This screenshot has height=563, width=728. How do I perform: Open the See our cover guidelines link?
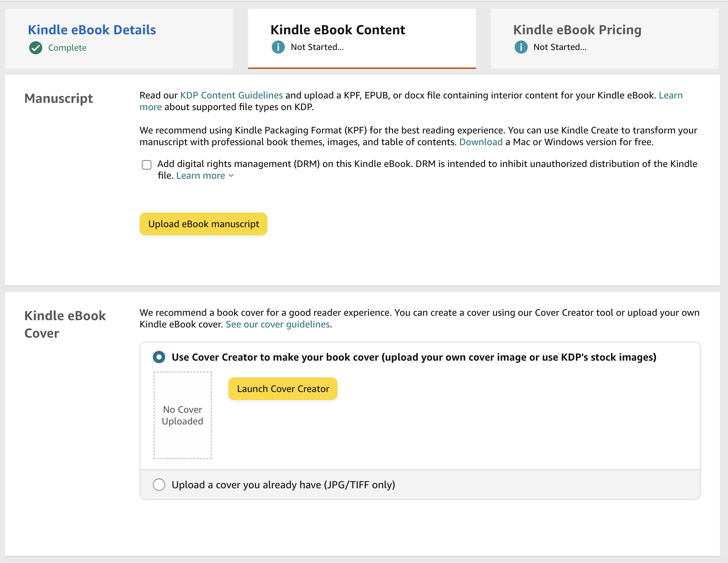278,324
